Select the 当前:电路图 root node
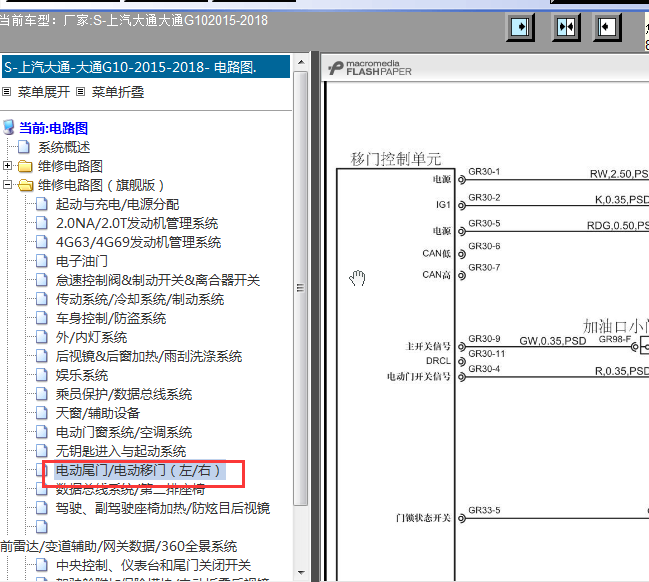 tap(53, 128)
